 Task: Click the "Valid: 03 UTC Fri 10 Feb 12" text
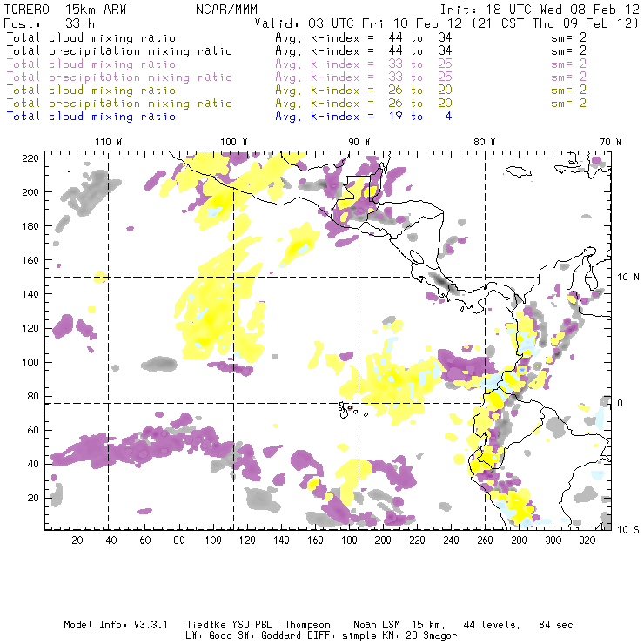[x=360, y=23]
